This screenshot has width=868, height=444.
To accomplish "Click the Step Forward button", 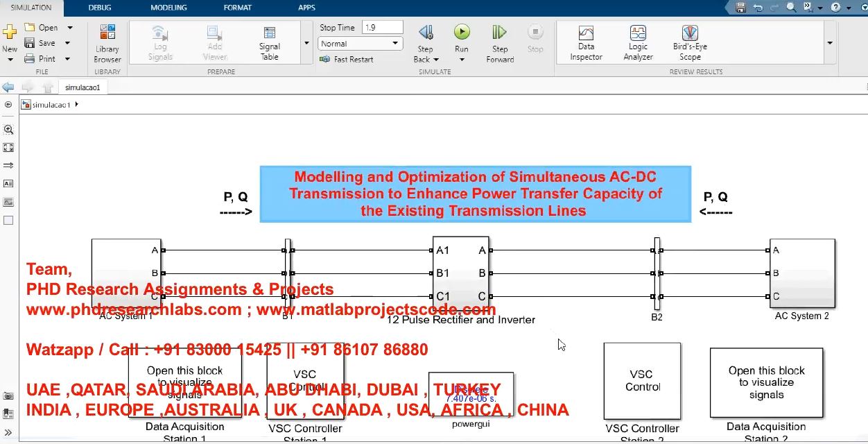I will point(500,43).
